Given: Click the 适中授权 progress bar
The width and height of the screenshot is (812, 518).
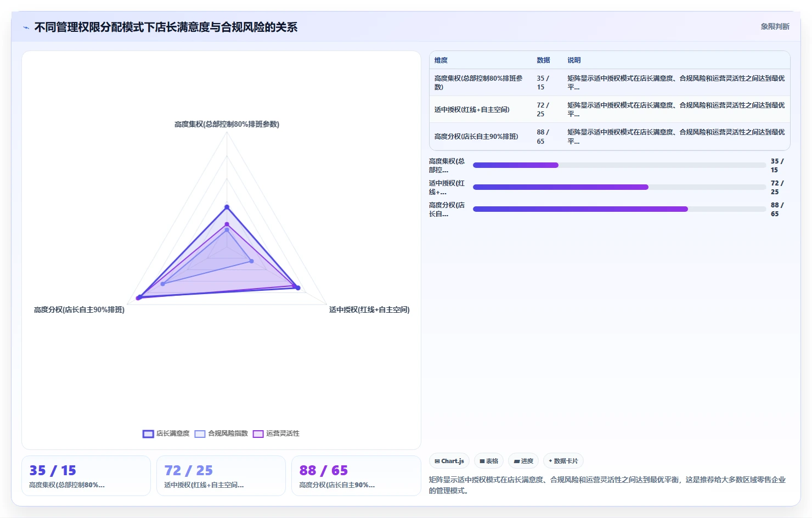Looking at the screenshot, I should click(x=619, y=187).
